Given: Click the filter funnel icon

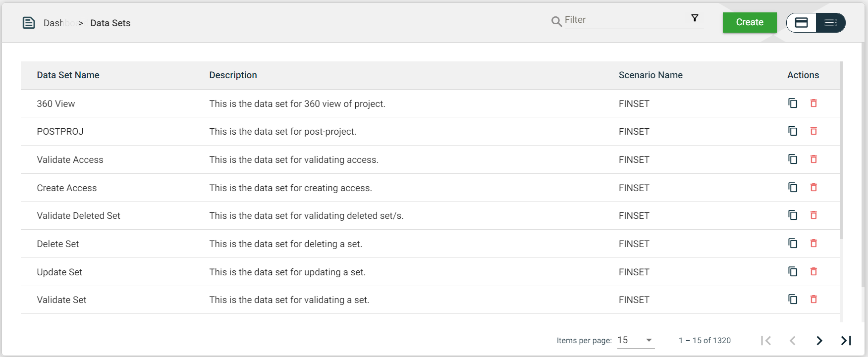Looking at the screenshot, I should (695, 18).
